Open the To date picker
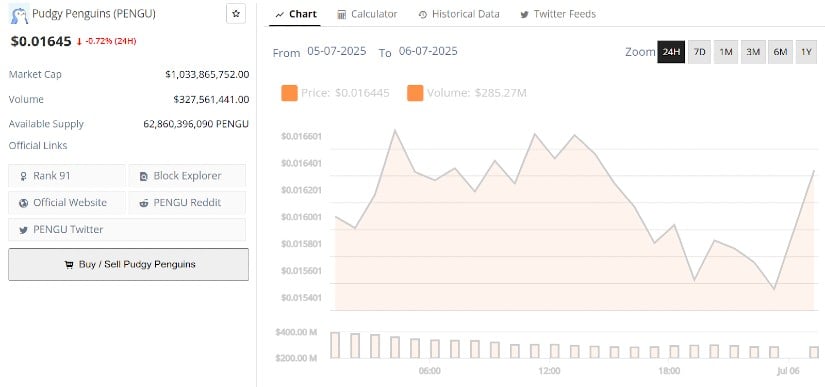This screenshot has width=825, height=387. click(x=428, y=52)
